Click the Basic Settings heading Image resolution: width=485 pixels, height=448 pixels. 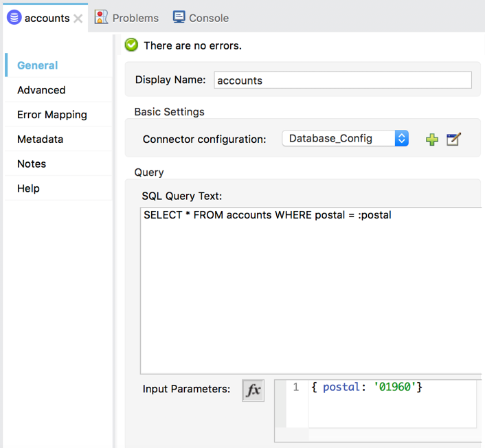(x=170, y=112)
